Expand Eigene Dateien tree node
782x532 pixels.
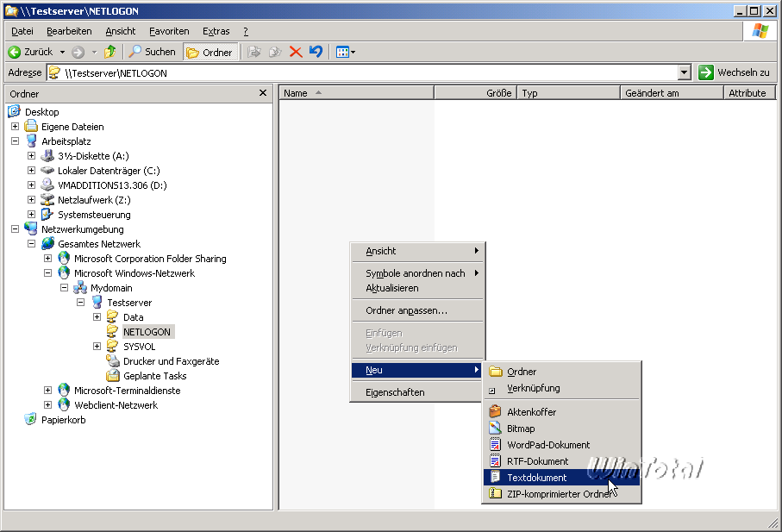[15, 127]
